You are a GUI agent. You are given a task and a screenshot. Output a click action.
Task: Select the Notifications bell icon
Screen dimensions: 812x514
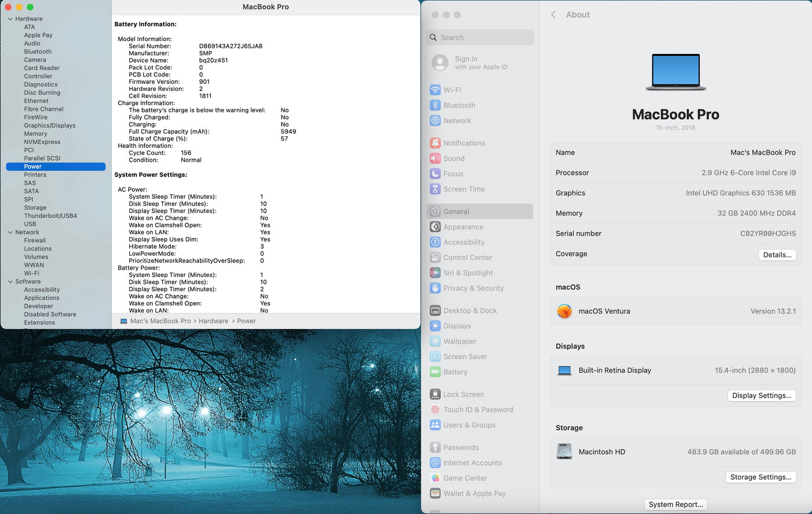pos(435,143)
